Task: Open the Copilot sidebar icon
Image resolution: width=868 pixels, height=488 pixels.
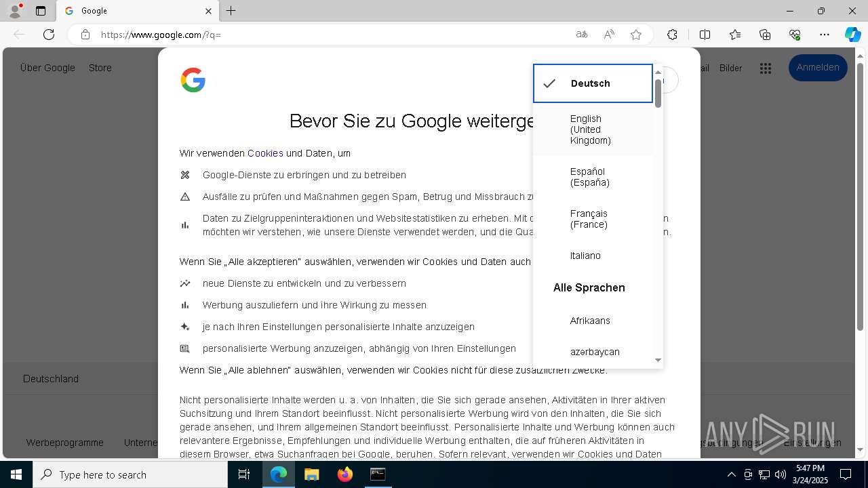Action: 852,35
